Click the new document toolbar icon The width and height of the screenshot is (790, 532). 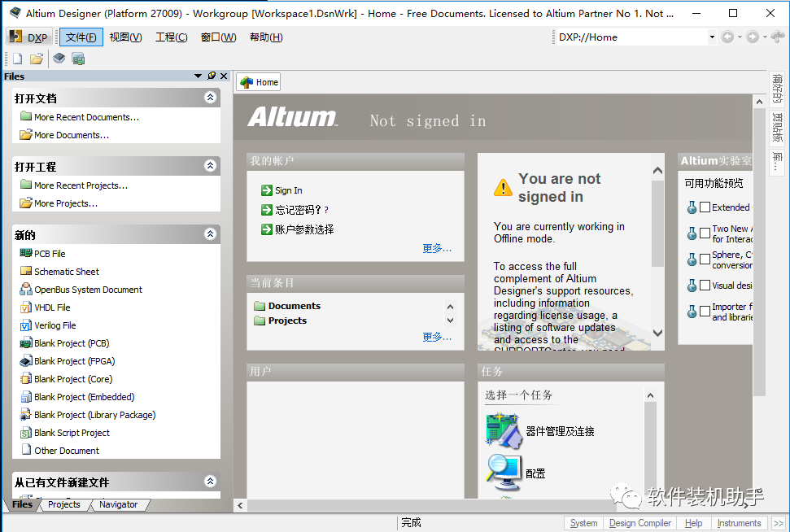pos(18,59)
